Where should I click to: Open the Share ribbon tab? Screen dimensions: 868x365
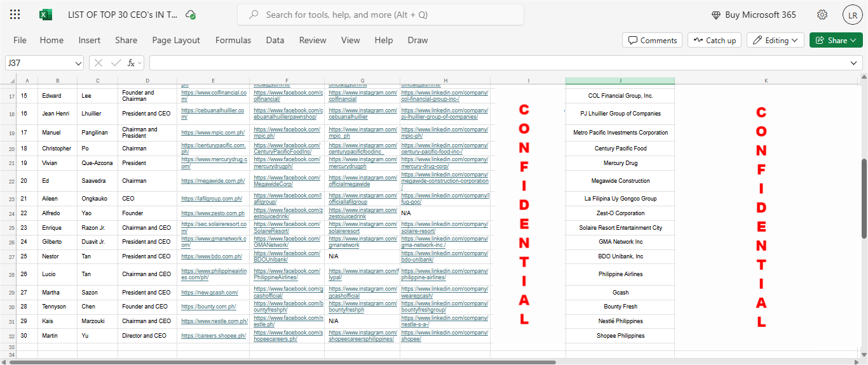tap(126, 40)
